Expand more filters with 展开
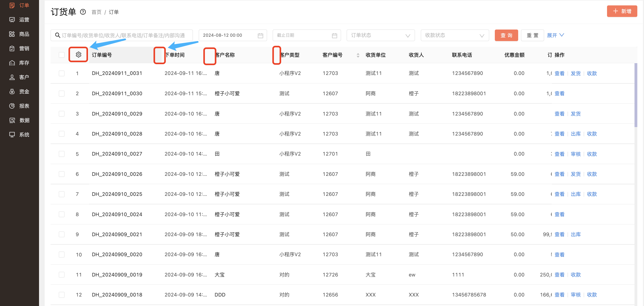644x306 pixels. [555, 35]
